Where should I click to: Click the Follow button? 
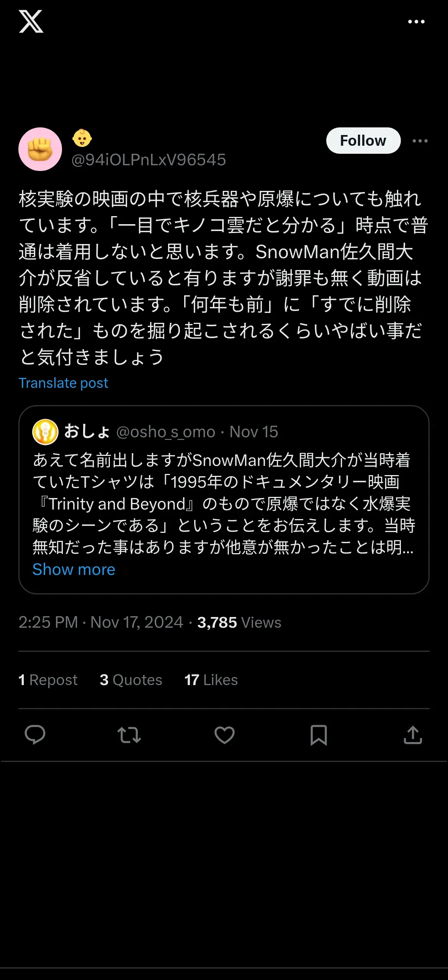click(363, 140)
